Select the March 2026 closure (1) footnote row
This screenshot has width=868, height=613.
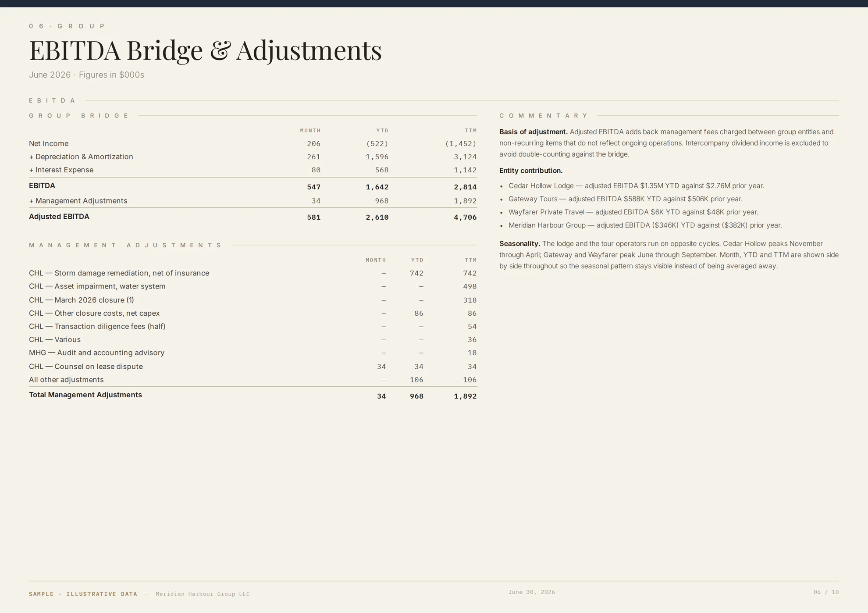tap(253, 300)
